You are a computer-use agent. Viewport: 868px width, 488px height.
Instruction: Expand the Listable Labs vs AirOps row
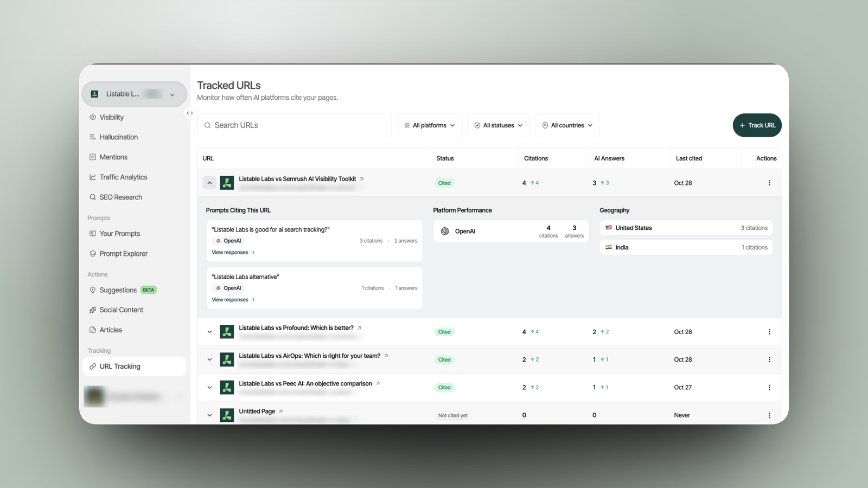coord(209,359)
